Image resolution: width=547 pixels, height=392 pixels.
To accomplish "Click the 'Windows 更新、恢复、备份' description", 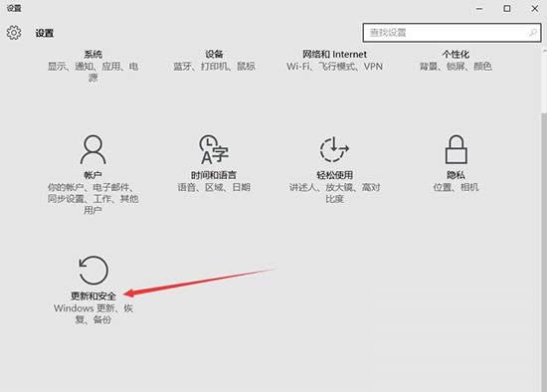I will click(x=93, y=313).
